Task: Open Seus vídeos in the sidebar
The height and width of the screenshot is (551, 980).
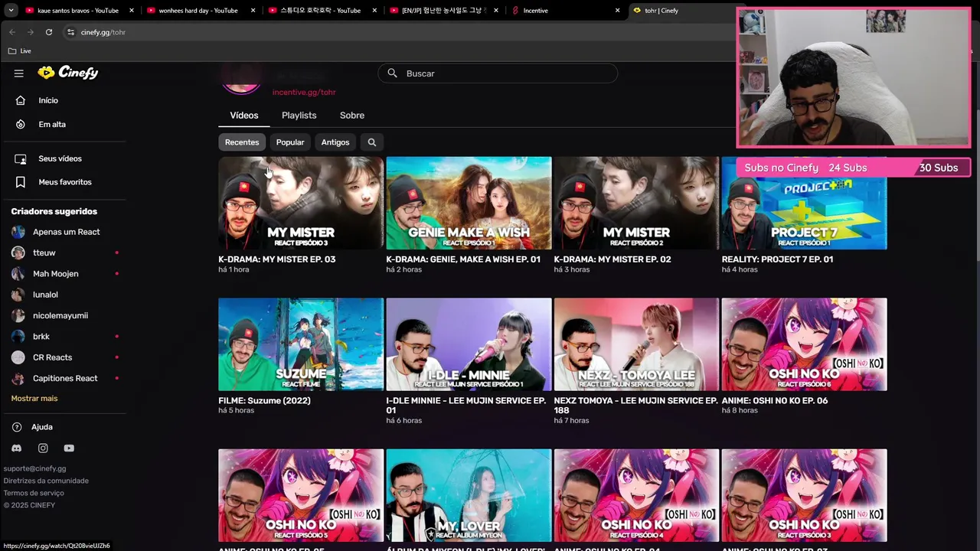Action: (x=60, y=158)
